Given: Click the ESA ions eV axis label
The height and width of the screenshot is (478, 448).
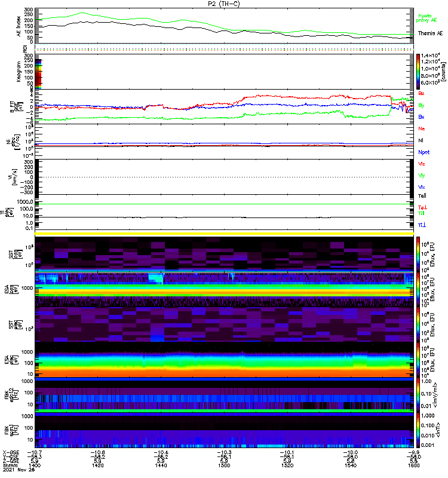Looking at the screenshot, I should tap(10, 289).
